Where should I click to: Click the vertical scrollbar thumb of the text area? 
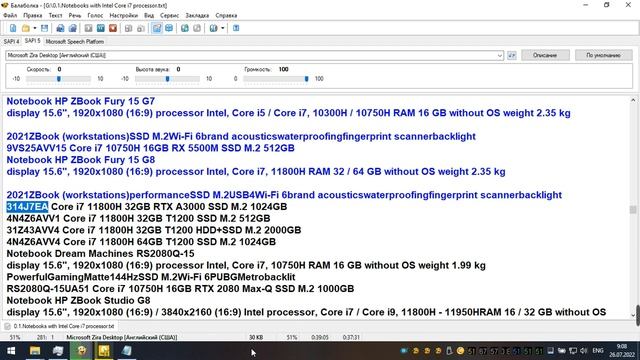coord(633,209)
